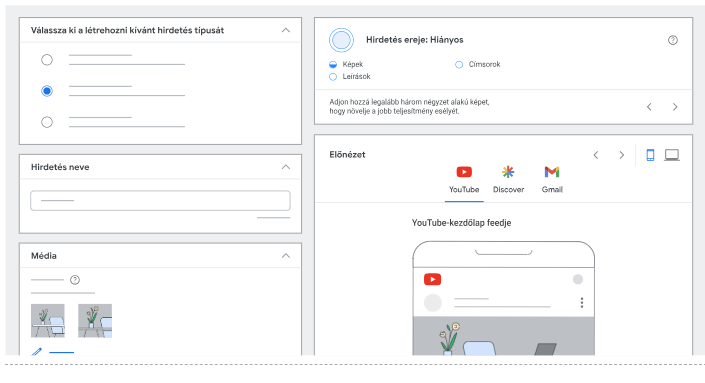The image size is (705, 383).
Task: Click the pencil edit icon under the media images
Action: pyautogui.click(x=36, y=352)
